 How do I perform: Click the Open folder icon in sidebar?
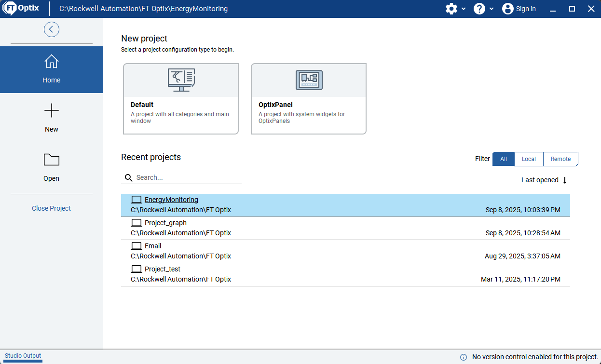pos(52,160)
